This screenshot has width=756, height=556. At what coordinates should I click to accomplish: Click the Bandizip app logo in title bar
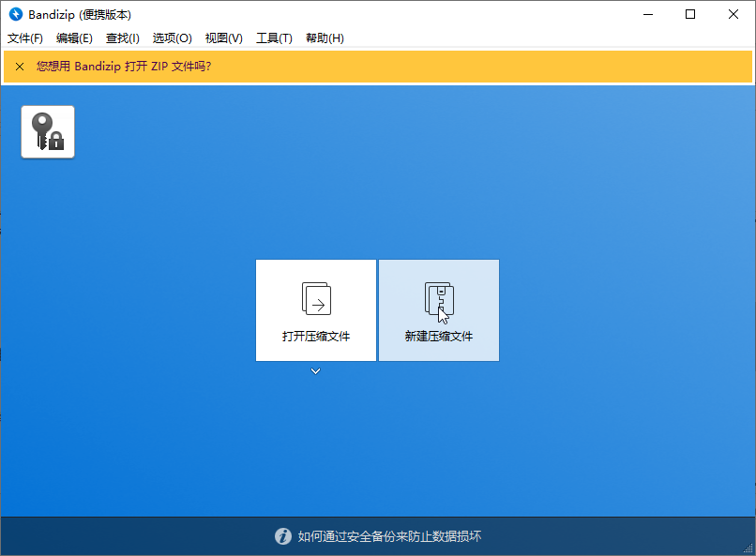click(x=16, y=14)
